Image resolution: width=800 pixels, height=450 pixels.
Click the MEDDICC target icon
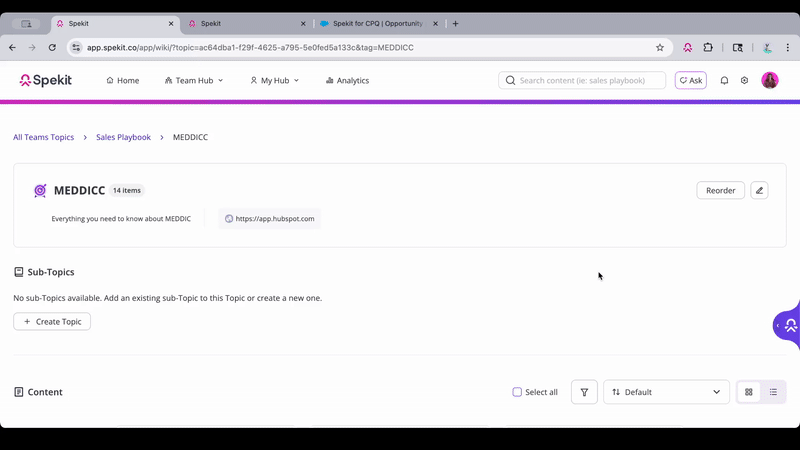tap(40, 190)
